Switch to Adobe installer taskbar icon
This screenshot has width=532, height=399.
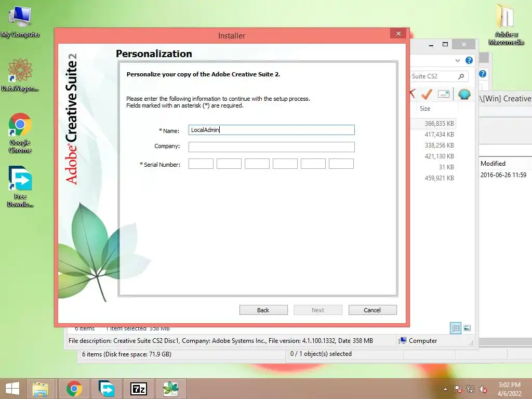point(170,389)
